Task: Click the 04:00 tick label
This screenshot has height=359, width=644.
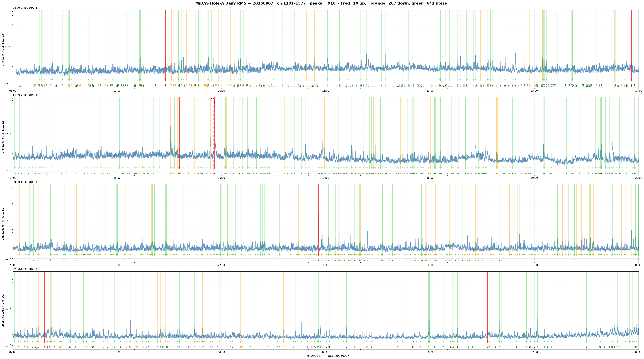Action: click(221, 352)
